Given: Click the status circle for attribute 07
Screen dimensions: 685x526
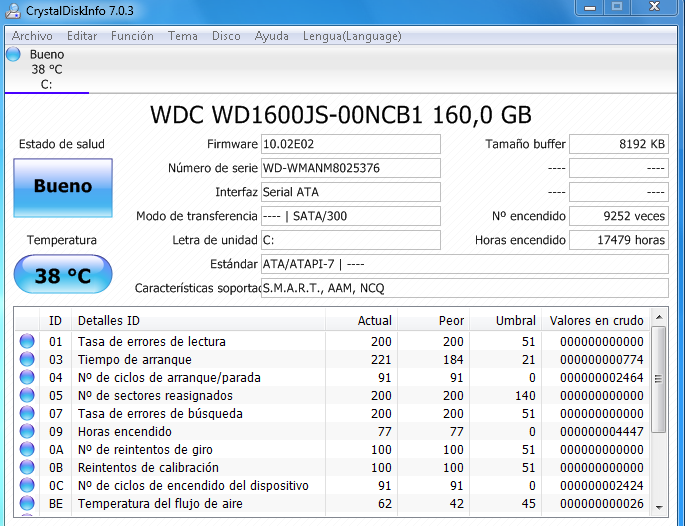Looking at the screenshot, I should click(27, 413).
